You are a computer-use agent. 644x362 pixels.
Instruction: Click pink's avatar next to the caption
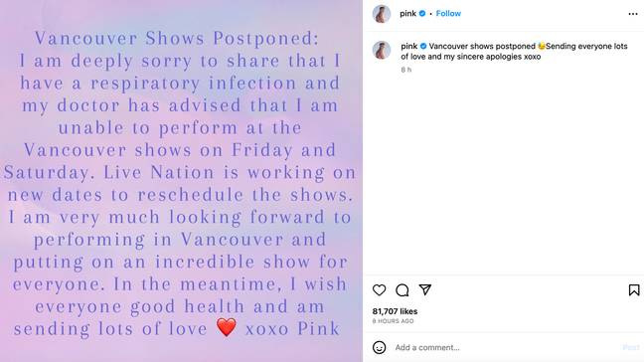click(x=382, y=50)
